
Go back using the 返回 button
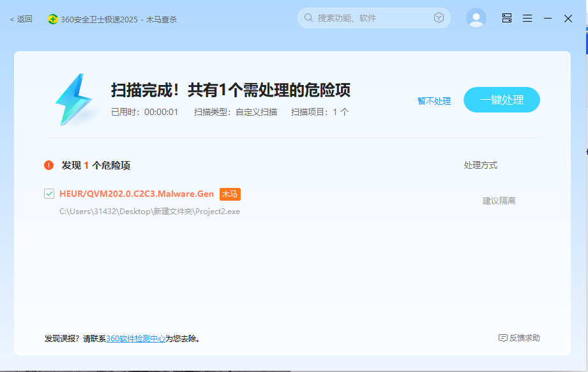click(21, 19)
